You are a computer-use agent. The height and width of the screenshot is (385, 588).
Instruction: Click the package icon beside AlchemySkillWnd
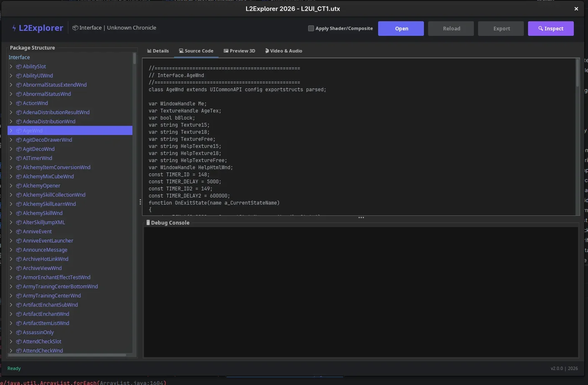pos(19,213)
